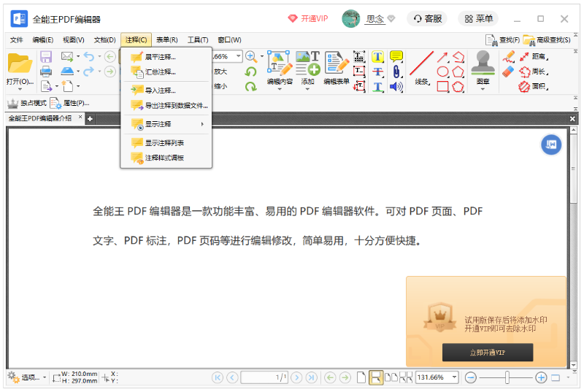This screenshot has height=392, width=584.
Task: Select the red arrow drawing tool
Action: click(x=442, y=57)
